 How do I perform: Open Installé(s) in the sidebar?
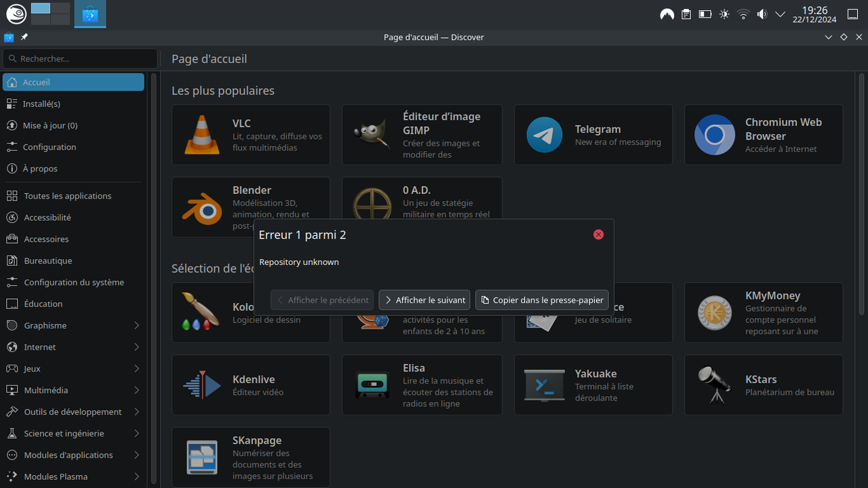pyautogui.click(x=73, y=104)
